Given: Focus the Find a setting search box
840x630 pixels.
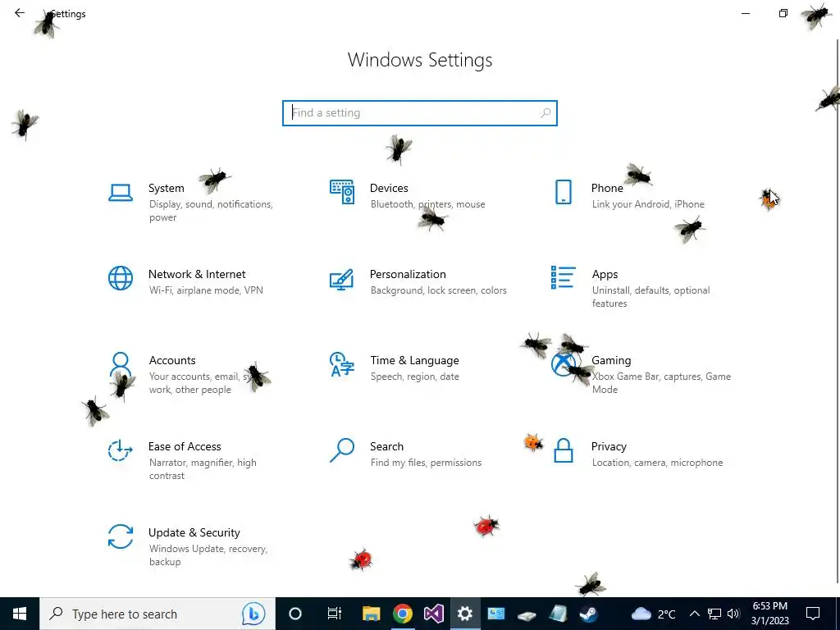Looking at the screenshot, I should tap(420, 113).
